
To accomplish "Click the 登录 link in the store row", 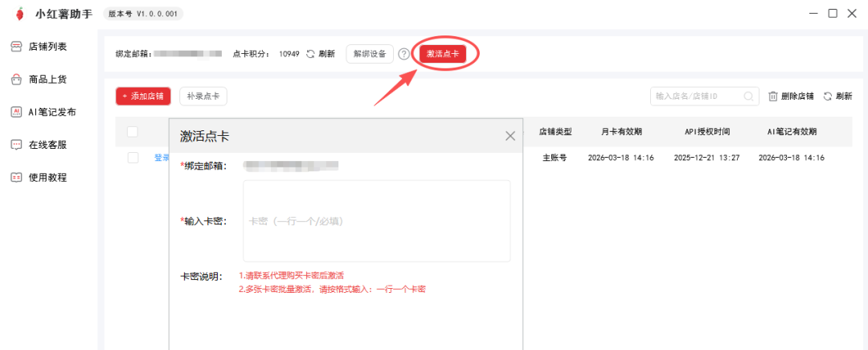I will click(x=161, y=158).
